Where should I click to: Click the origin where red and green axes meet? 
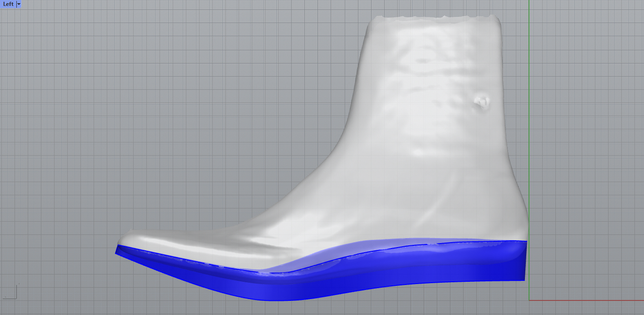point(529,300)
